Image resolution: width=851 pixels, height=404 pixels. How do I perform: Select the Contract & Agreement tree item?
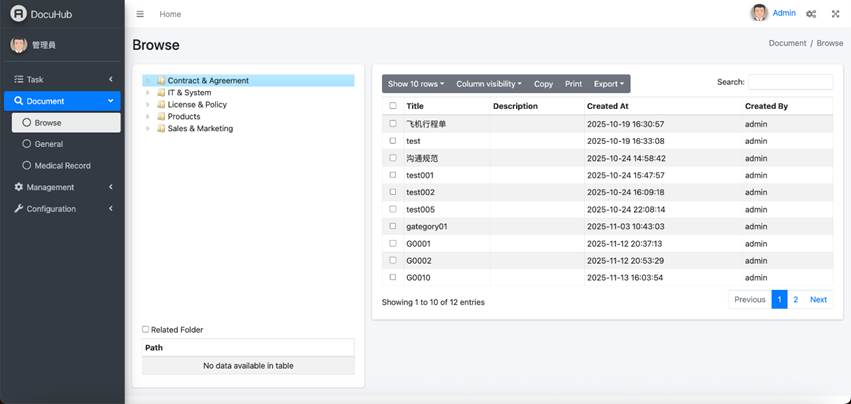pos(208,80)
